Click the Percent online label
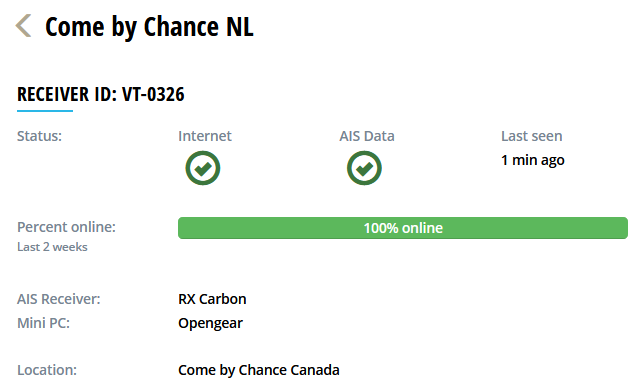This screenshot has height=381, width=643. click(x=66, y=227)
